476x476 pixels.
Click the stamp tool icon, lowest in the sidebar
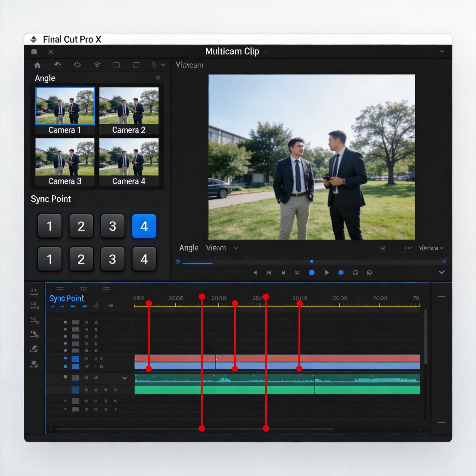tap(34, 364)
